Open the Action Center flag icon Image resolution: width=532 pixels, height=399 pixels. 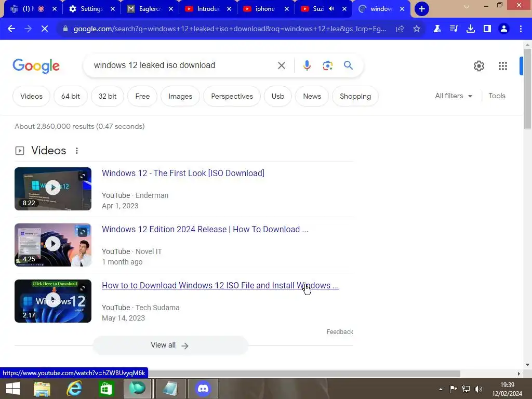coord(453,389)
